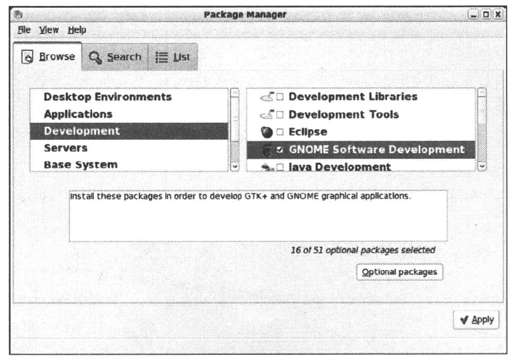
Task: Check the Development Libraries checkbox
Action: (x=280, y=97)
